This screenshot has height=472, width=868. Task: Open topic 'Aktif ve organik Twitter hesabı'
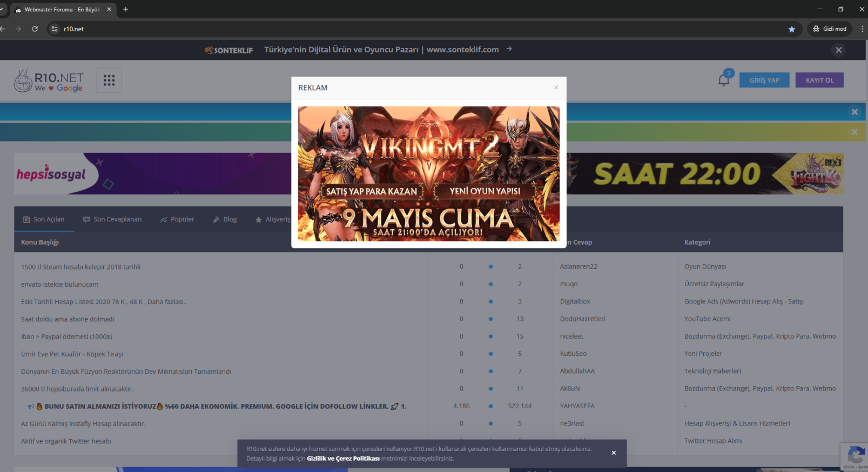coord(66,441)
